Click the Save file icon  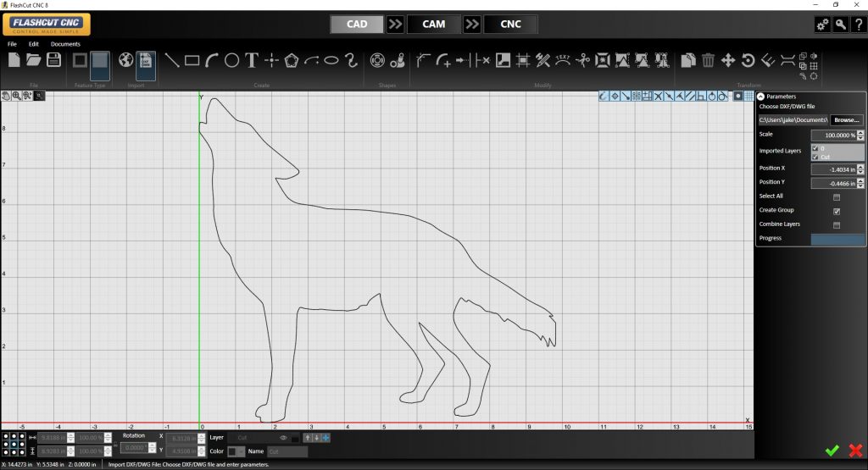[54, 60]
